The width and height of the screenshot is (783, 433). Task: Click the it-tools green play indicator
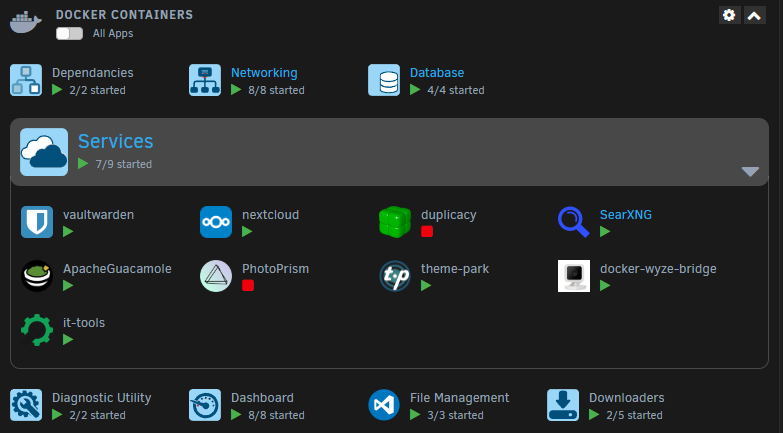pyautogui.click(x=68, y=339)
